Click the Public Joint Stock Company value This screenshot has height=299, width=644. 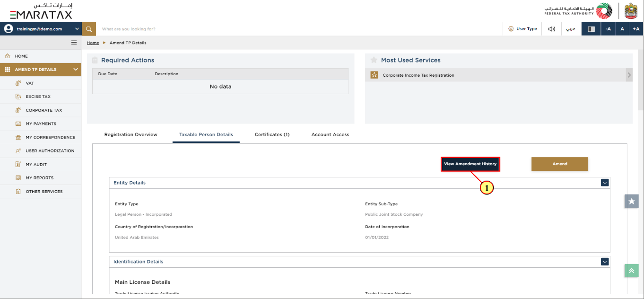pos(394,214)
